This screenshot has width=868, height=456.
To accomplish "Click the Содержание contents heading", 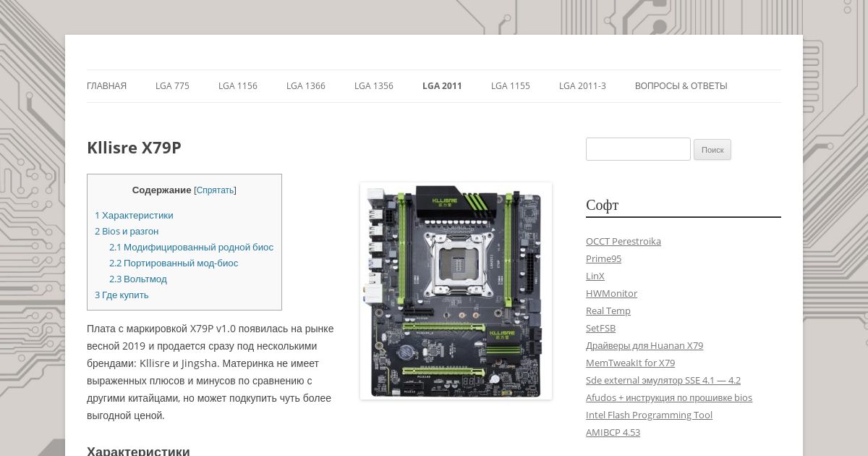I will (x=161, y=190).
